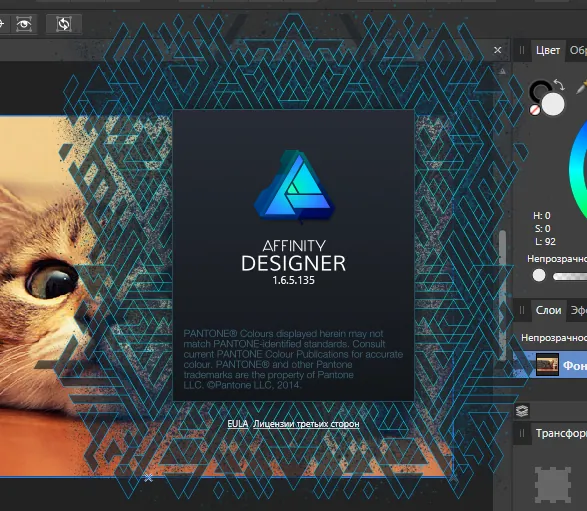Click the transform anchor point selector
The width and height of the screenshot is (587, 511).
pyautogui.click(x=553, y=484)
